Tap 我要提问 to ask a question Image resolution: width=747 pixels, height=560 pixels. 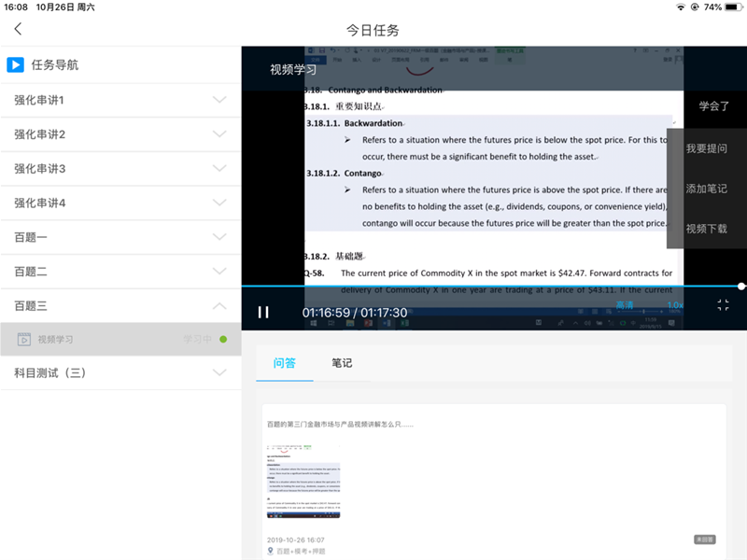click(x=706, y=148)
